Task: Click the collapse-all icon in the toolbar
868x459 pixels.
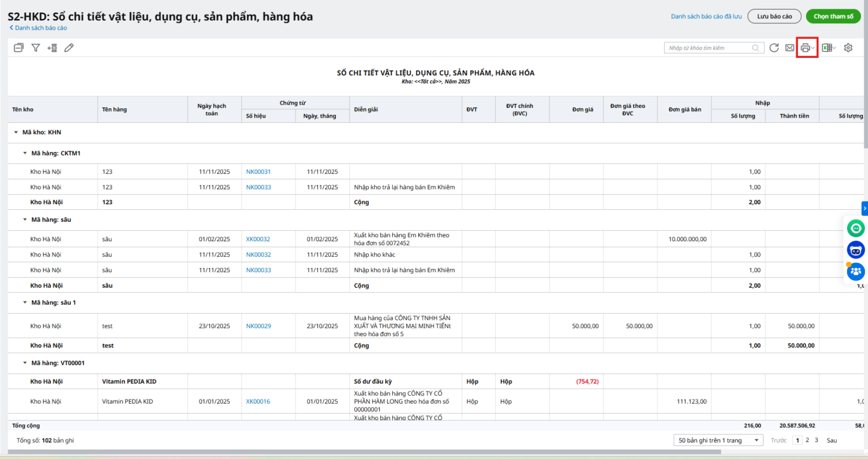Action: [x=18, y=48]
